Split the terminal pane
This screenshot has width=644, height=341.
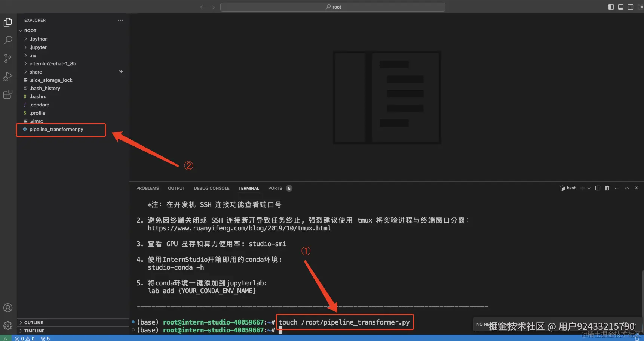click(x=598, y=188)
